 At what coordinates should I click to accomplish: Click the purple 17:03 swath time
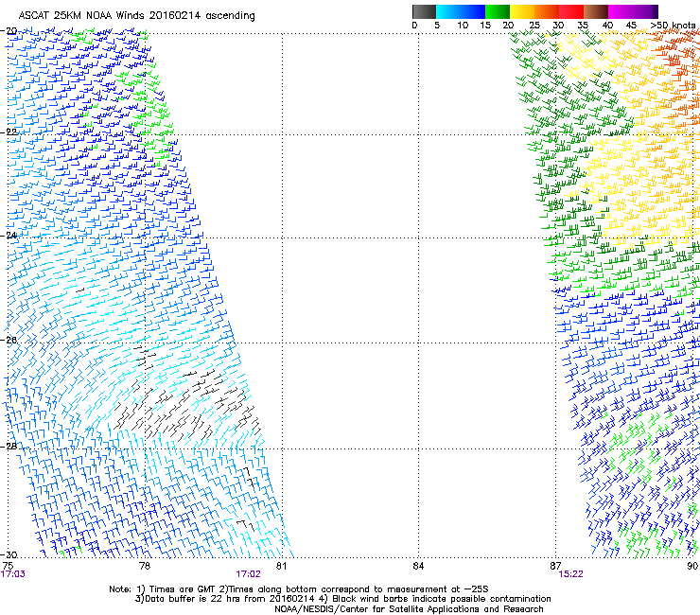point(13,574)
